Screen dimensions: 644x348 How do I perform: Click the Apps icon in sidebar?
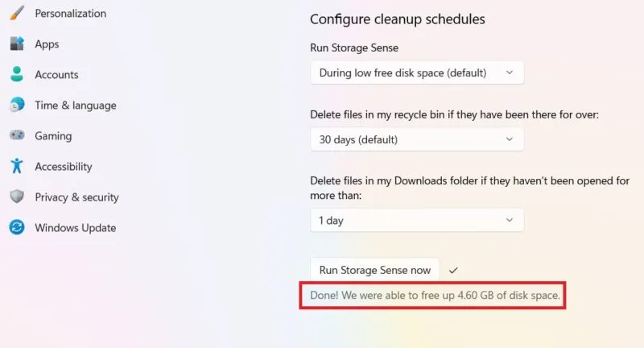click(17, 44)
